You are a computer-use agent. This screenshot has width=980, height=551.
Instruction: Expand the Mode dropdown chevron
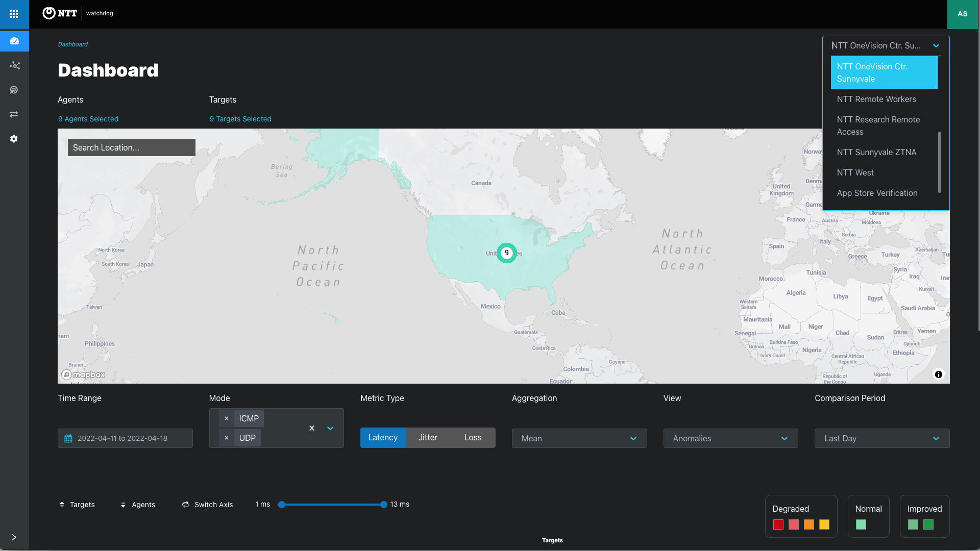tap(330, 428)
